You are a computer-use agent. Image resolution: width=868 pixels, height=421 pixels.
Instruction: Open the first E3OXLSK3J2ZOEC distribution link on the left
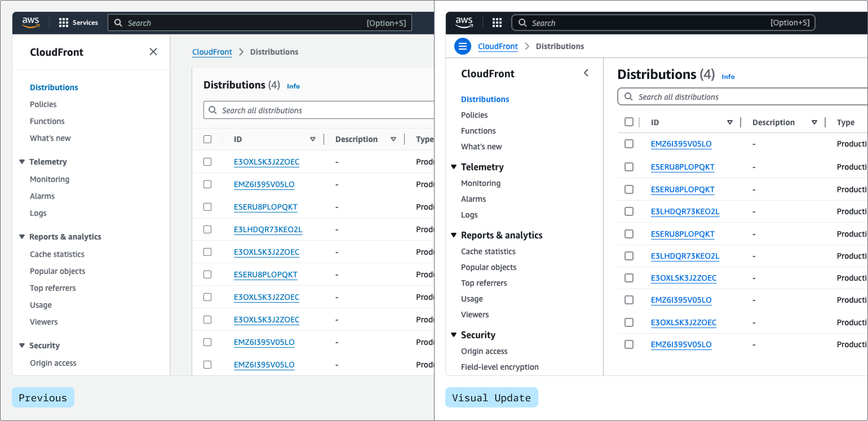click(x=266, y=162)
